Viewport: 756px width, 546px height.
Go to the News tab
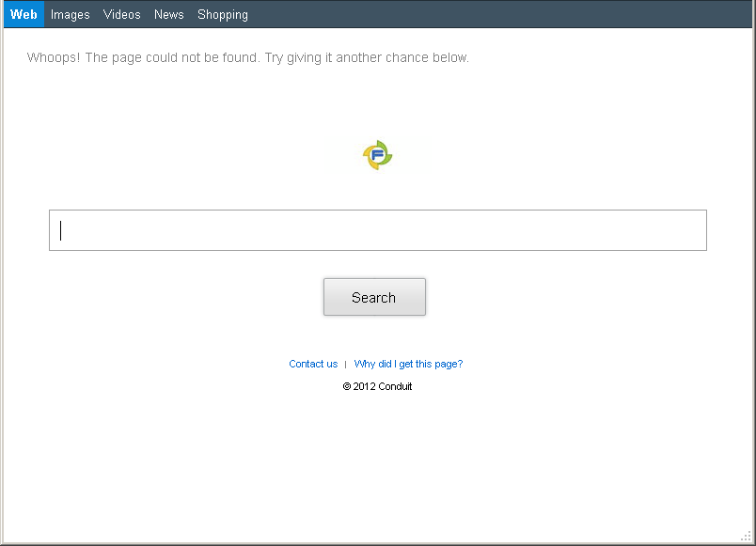(x=169, y=14)
